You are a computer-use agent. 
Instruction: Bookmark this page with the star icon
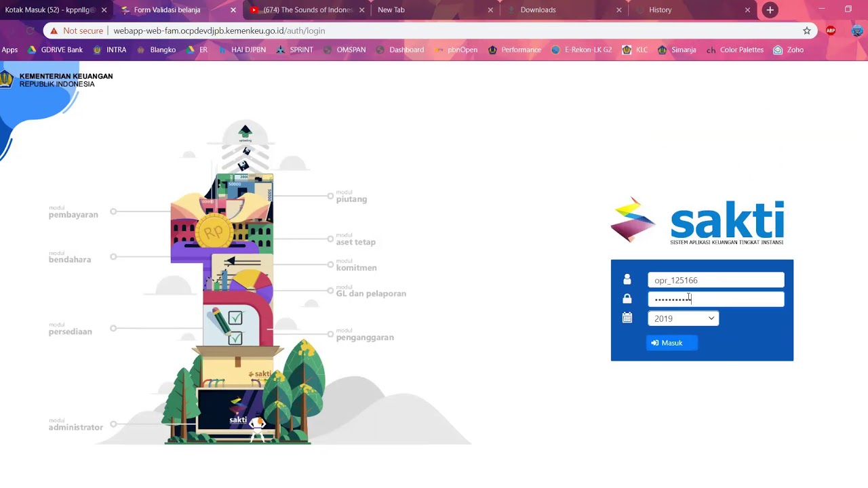(x=807, y=30)
